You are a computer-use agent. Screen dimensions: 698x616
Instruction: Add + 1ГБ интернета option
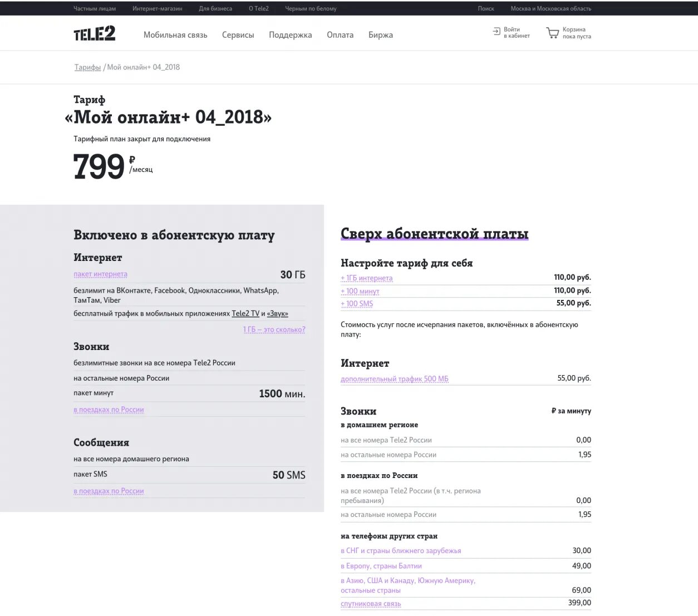pyautogui.click(x=366, y=278)
